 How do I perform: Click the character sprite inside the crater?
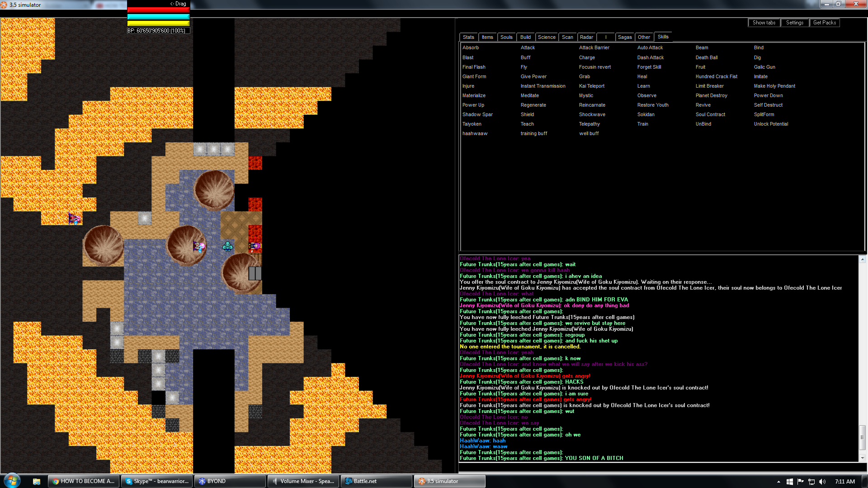199,246
